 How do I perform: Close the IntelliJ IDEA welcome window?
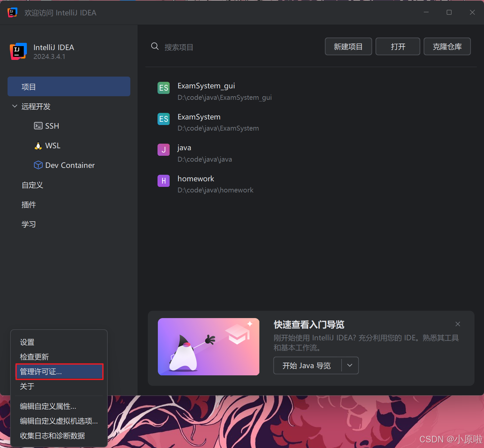(x=472, y=12)
